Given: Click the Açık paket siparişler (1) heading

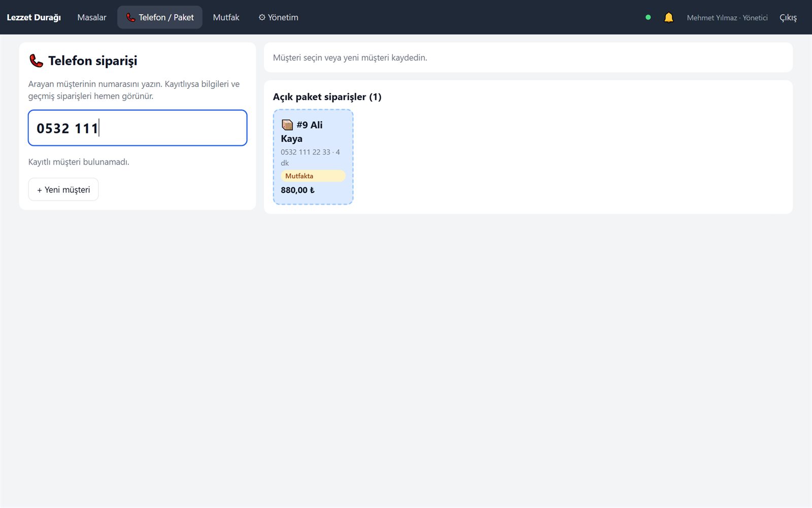Looking at the screenshot, I should pos(327,97).
